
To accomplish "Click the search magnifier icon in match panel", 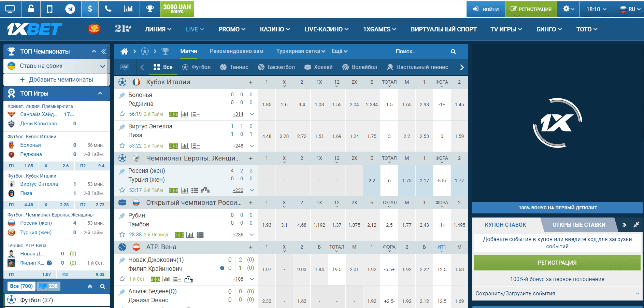I will click(x=453, y=52).
